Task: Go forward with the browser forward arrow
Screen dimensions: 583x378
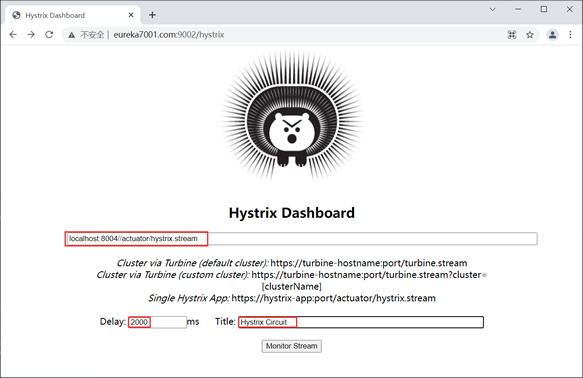Action: 31,35
